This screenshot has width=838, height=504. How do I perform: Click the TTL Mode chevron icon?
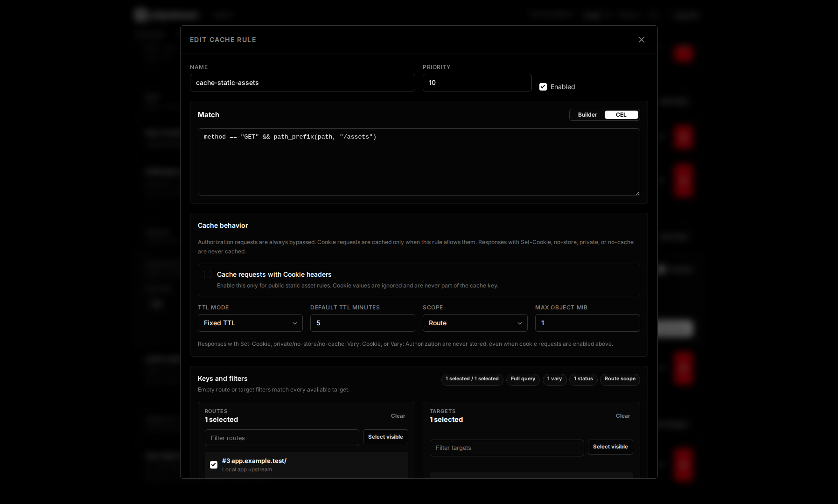coord(294,323)
